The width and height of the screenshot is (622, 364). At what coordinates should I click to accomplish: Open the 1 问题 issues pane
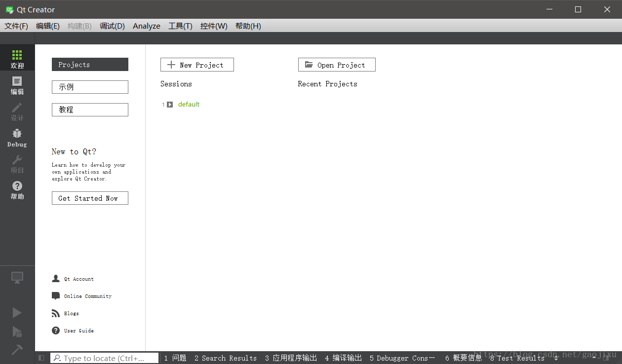(175, 358)
